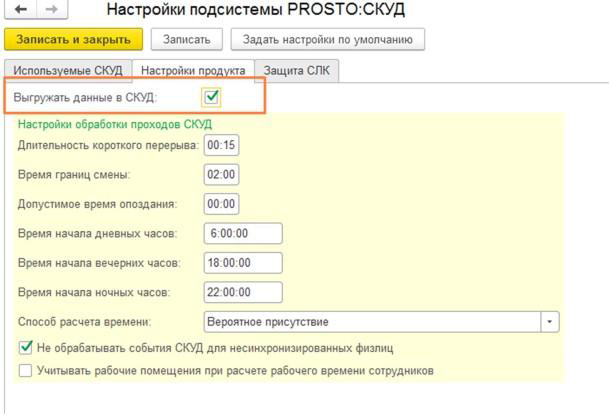Go back with the left arrow icon

coord(21,9)
